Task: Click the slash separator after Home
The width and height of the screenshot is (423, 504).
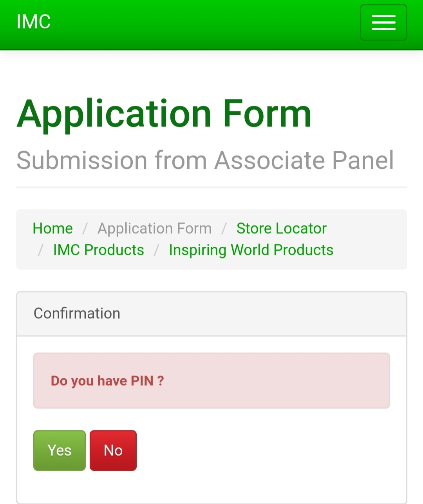Action: point(85,228)
